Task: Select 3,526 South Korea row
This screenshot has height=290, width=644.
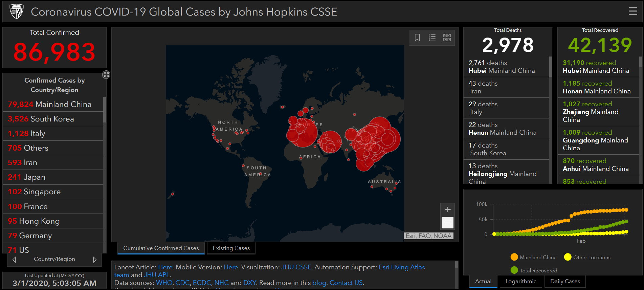Action: point(53,119)
